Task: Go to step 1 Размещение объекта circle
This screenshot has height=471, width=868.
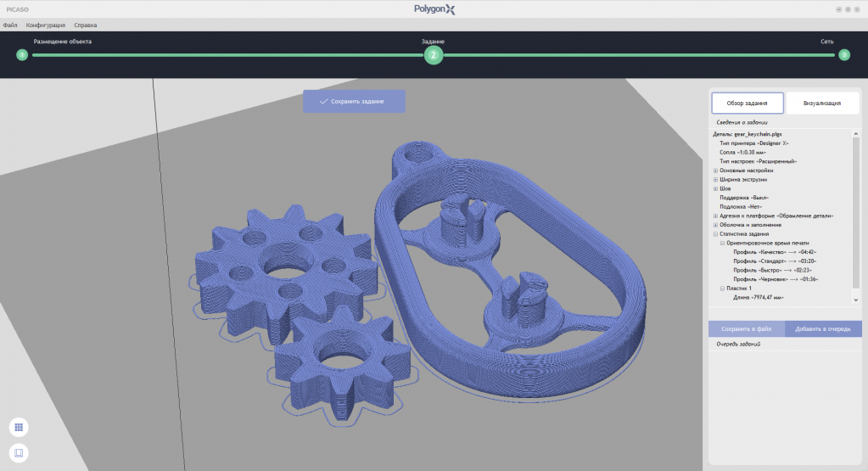Action: click(x=22, y=55)
